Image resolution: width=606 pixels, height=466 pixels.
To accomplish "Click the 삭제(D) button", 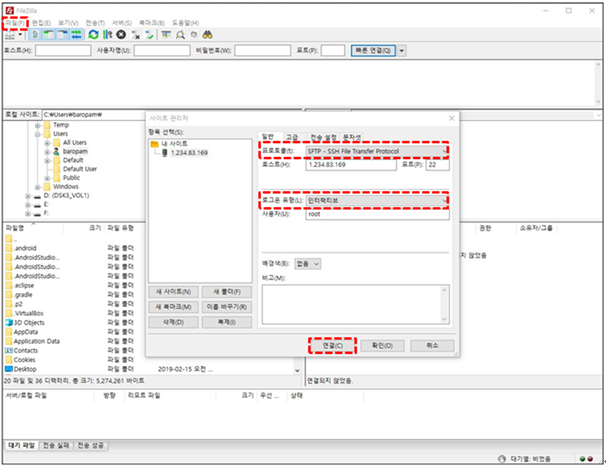I will click(174, 322).
